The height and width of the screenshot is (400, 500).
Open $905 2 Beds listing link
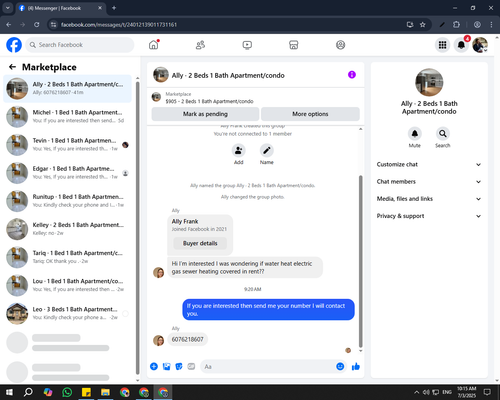pos(209,101)
